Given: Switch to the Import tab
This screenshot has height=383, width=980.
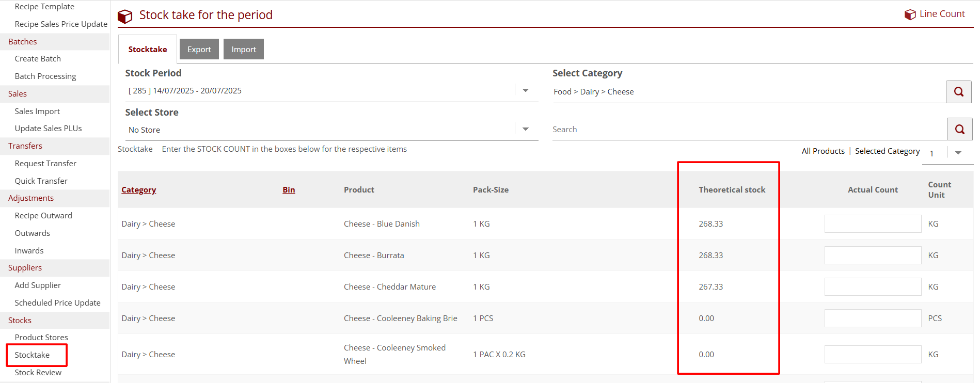Looking at the screenshot, I should click(x=243, y=50).
